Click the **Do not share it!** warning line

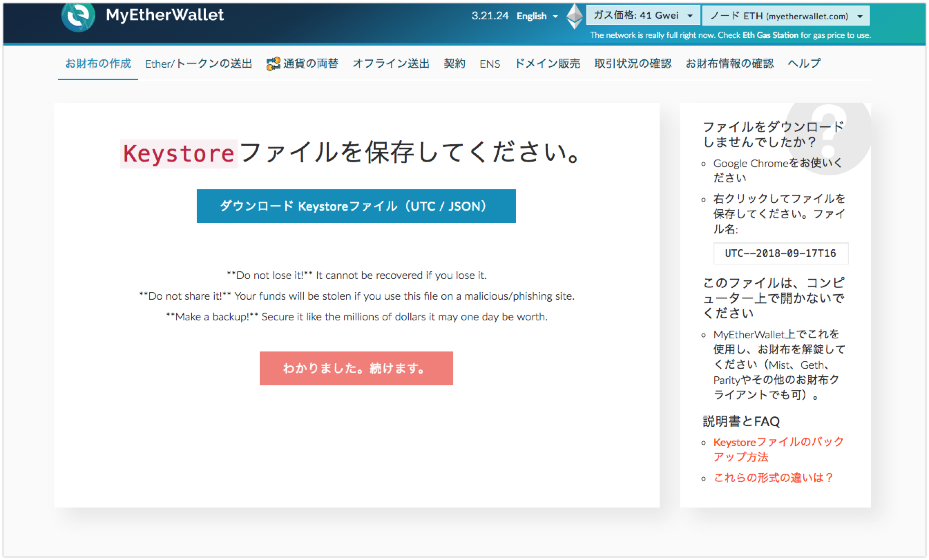(356, 296)
